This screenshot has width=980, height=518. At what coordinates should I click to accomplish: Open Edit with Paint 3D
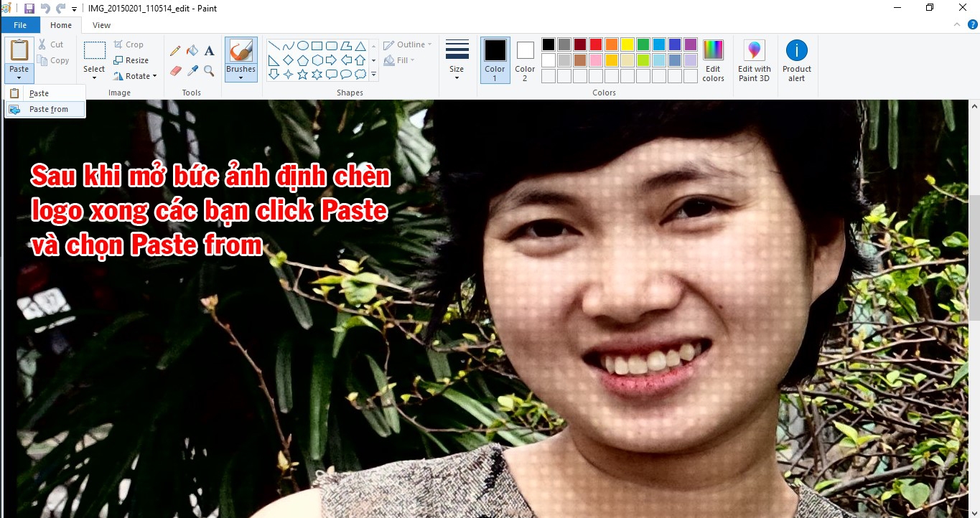[755, 61]
